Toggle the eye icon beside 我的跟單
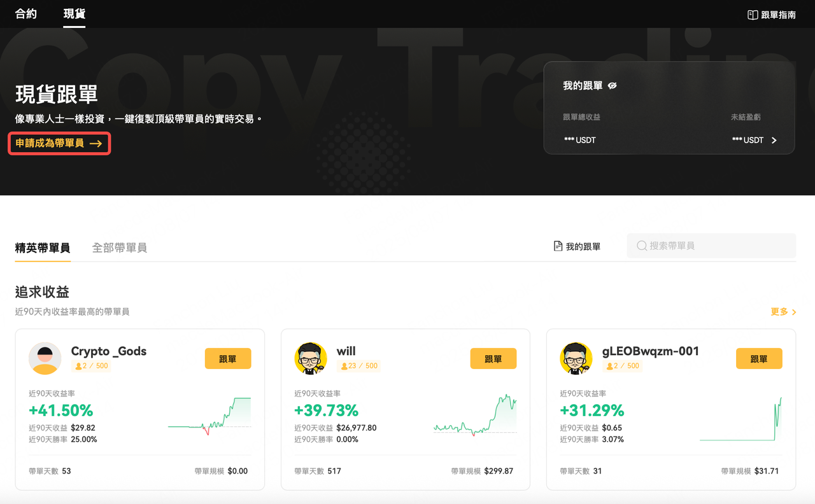 (613, 85)
